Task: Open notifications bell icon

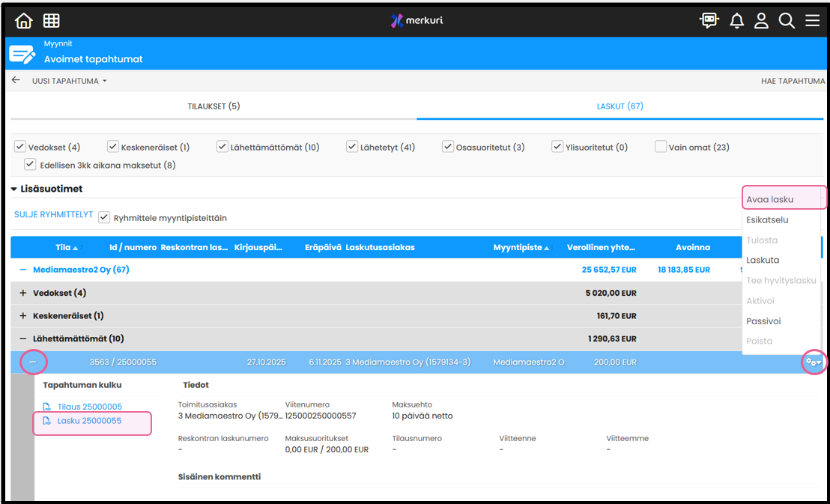Action: click(x=736, y=21)
